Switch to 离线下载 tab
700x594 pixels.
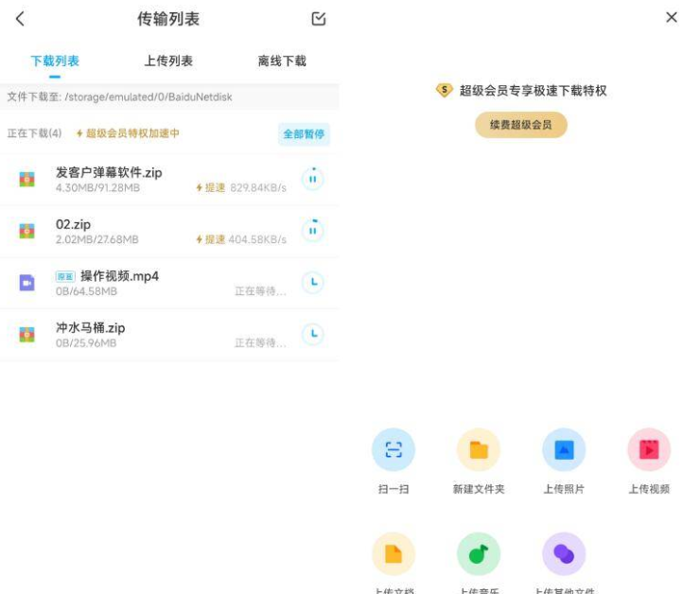(282, 61)
